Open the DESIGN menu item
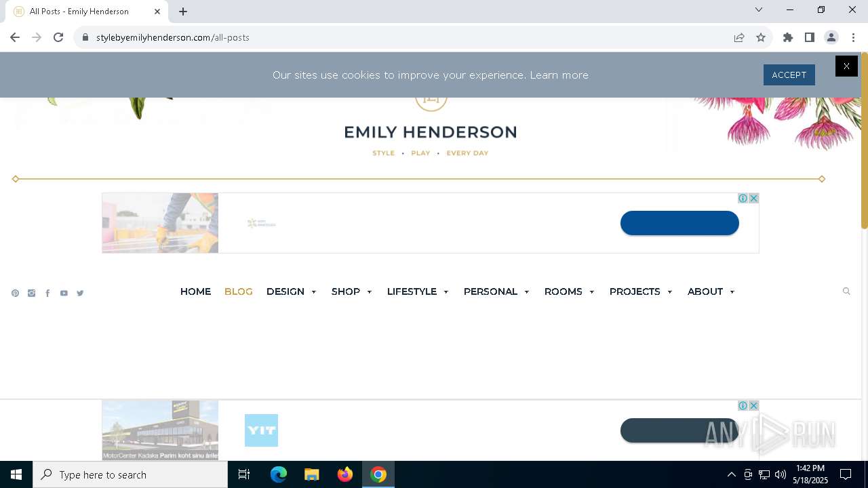 (285, 291)
